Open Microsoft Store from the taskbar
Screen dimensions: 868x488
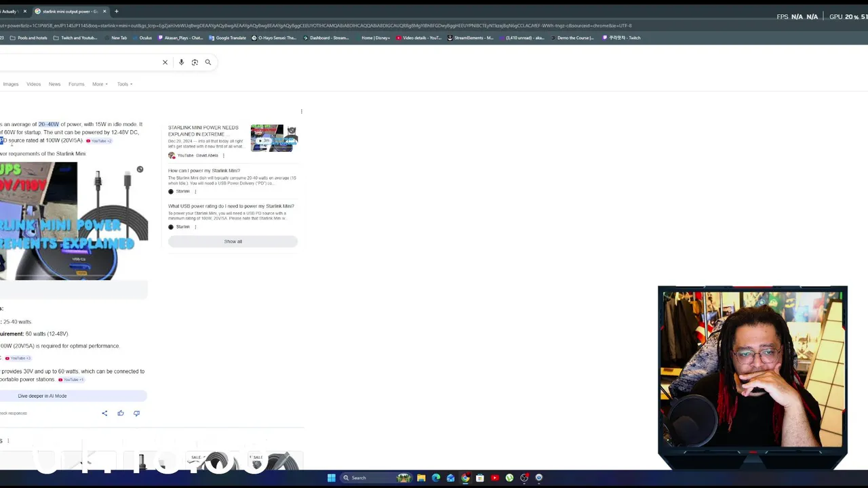pos(480,478)
